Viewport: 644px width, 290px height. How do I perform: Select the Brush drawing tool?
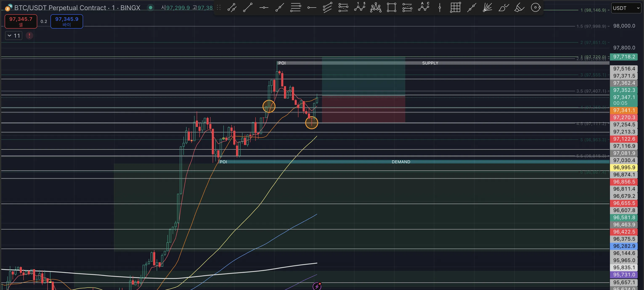point(504,8)
